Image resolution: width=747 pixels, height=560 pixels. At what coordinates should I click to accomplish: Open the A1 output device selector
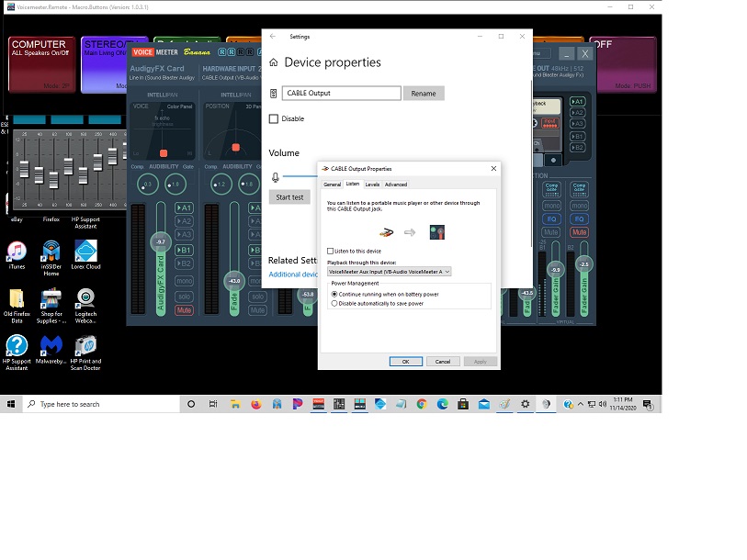click(578, 100)
